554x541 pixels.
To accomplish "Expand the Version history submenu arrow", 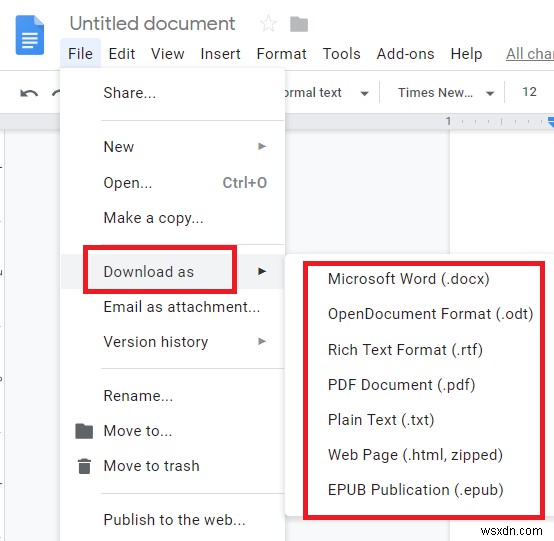I will point(262,341).
